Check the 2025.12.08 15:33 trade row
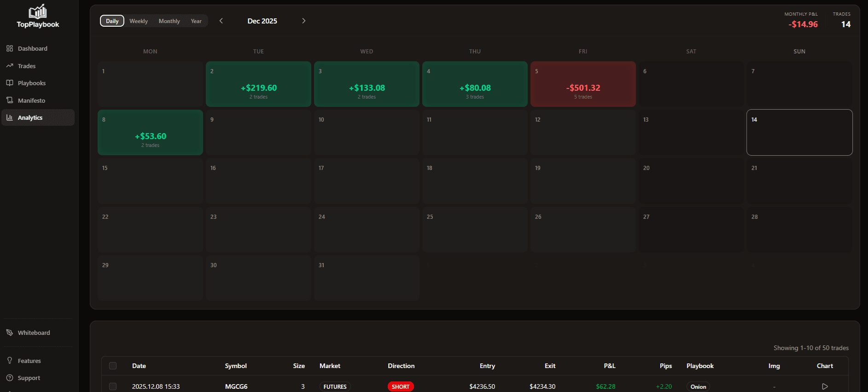Viewport: 868px width, 392px height. click(113, 386)
